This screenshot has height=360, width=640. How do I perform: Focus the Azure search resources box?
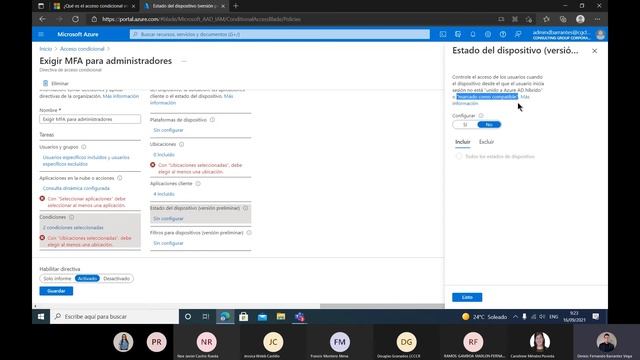point(280,34)
